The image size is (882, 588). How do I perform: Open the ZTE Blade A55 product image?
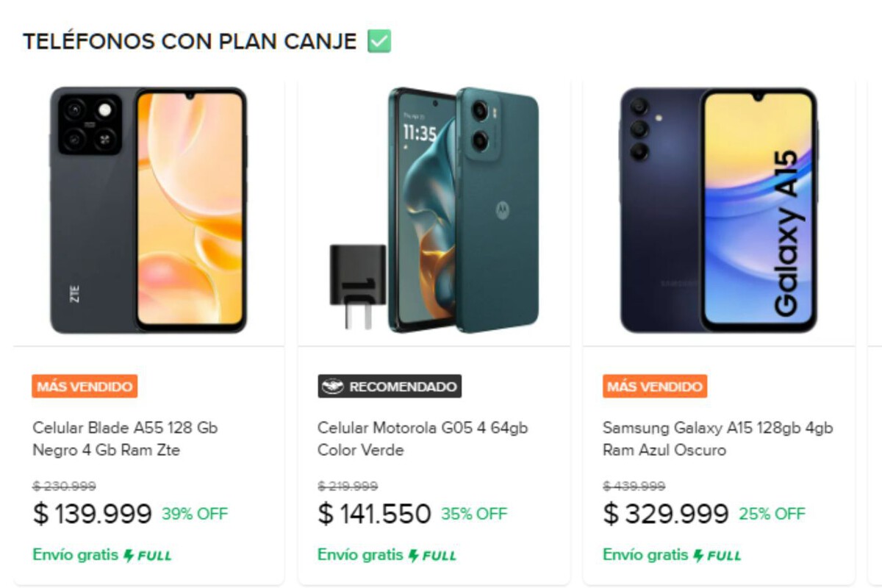point(148,210)
